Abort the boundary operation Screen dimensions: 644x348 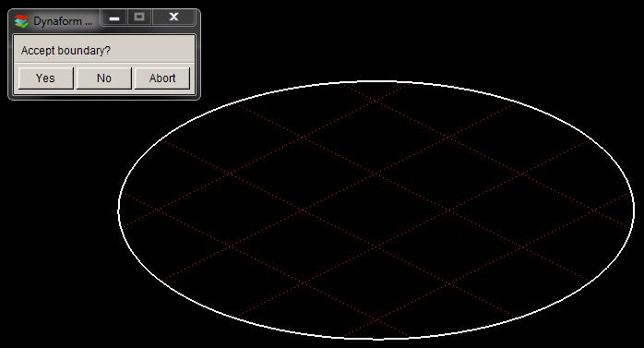[x=162, y=78]
